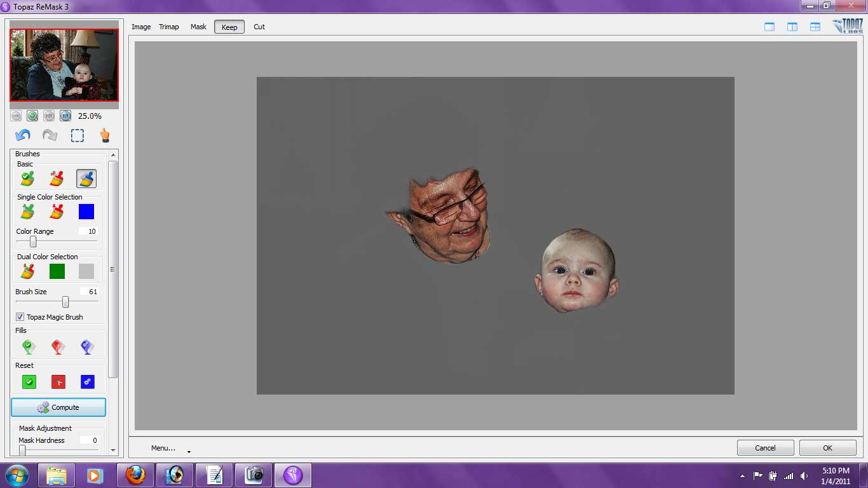Click the left panel scroll up arrow
Screen dimensions: 868x488
tap(113, 155)
